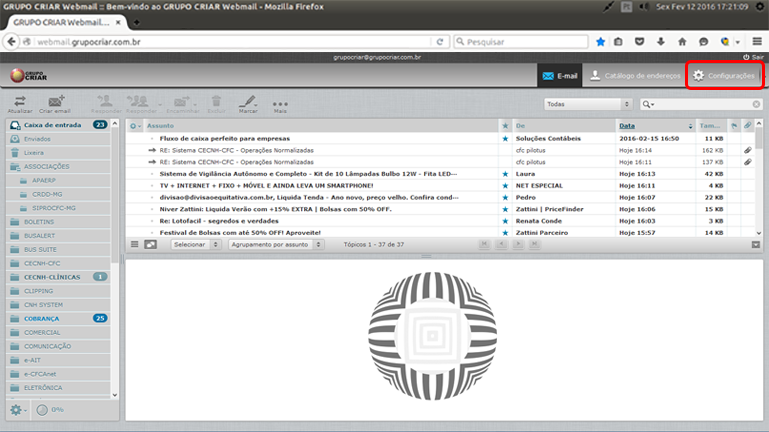This screenshot has height=432, width=769.
Task: Open the e-CFCAnet folder
Action: click(x=58, y=374)
